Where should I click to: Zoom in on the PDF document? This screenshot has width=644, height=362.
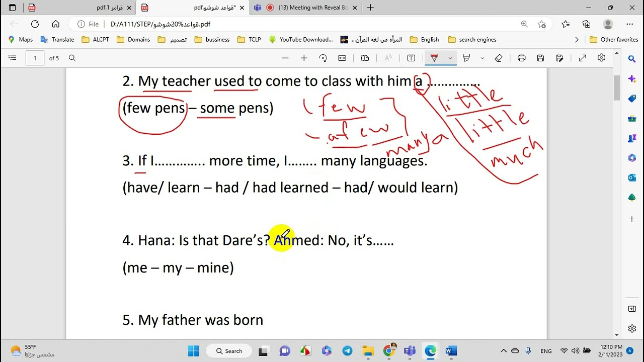(304, 58)
